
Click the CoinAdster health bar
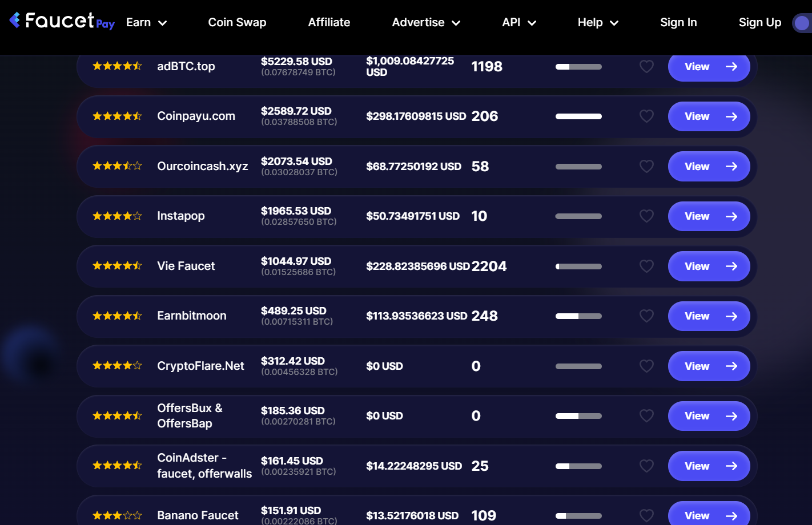[x=578, y=466]
